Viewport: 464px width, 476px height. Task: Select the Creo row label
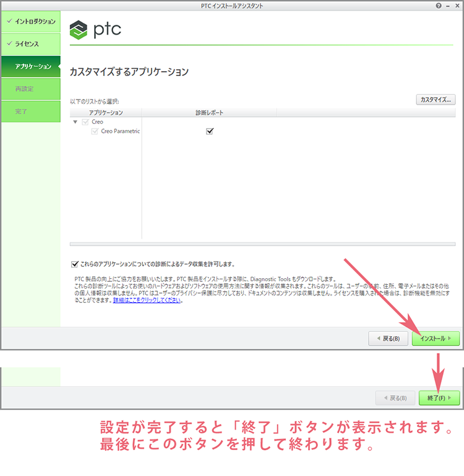tap(97, 122)
